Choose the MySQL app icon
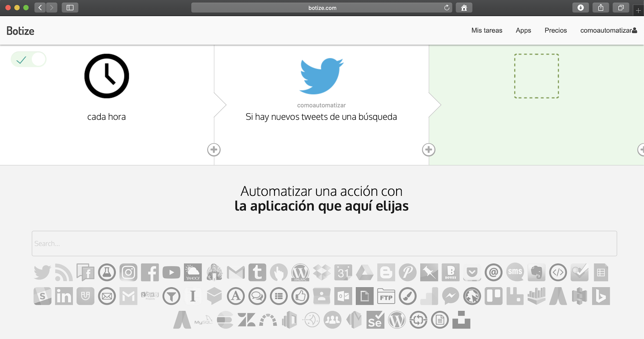This screenshot has height=339, width=644. click(x=203, y=321)
